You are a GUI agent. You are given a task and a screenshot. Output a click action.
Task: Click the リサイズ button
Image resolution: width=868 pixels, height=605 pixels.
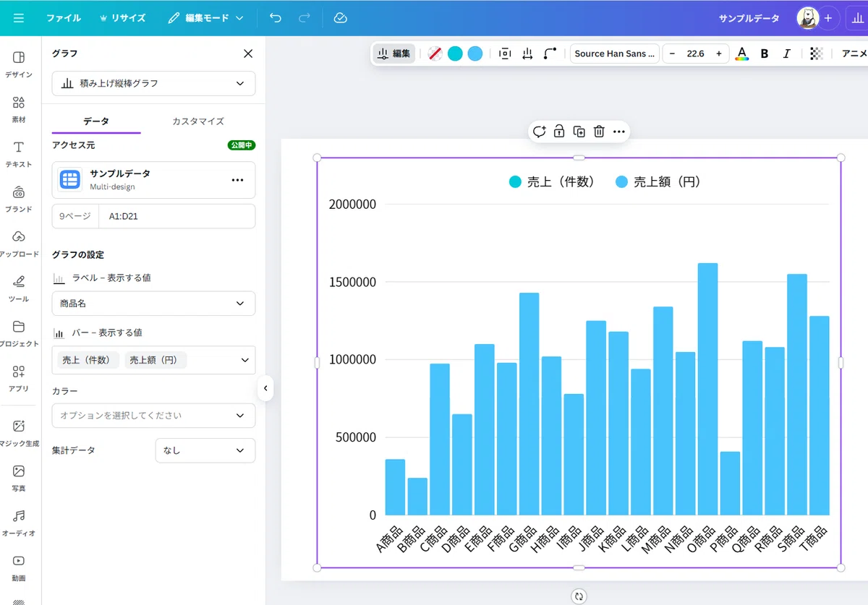pos(122,18)
